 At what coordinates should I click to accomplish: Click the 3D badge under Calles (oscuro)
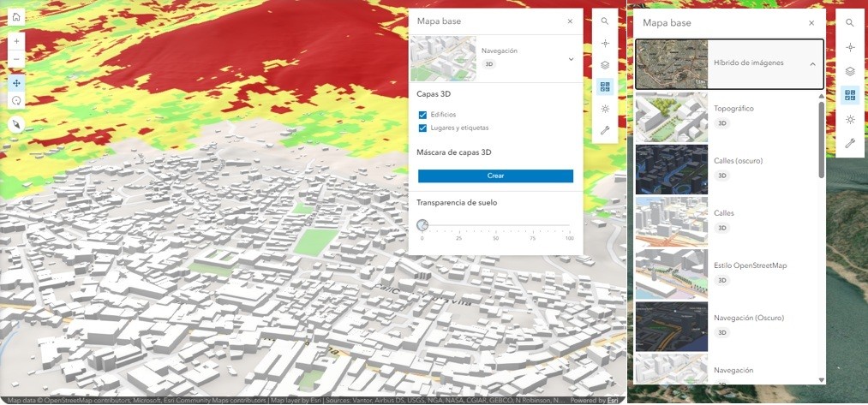[x=721, y=176]
